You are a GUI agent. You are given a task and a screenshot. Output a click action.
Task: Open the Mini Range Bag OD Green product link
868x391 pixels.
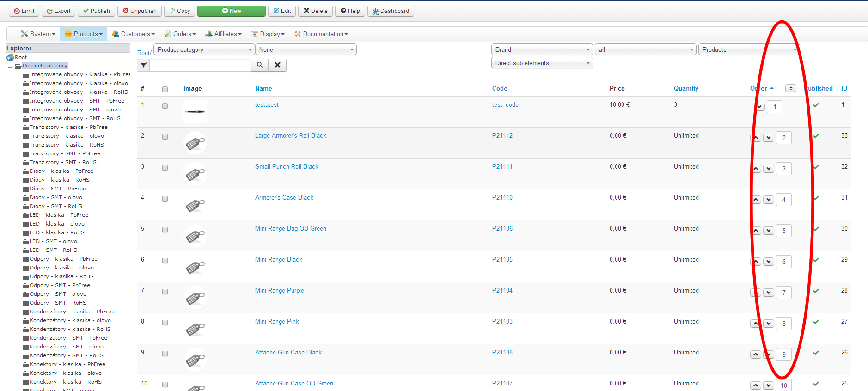291,228
